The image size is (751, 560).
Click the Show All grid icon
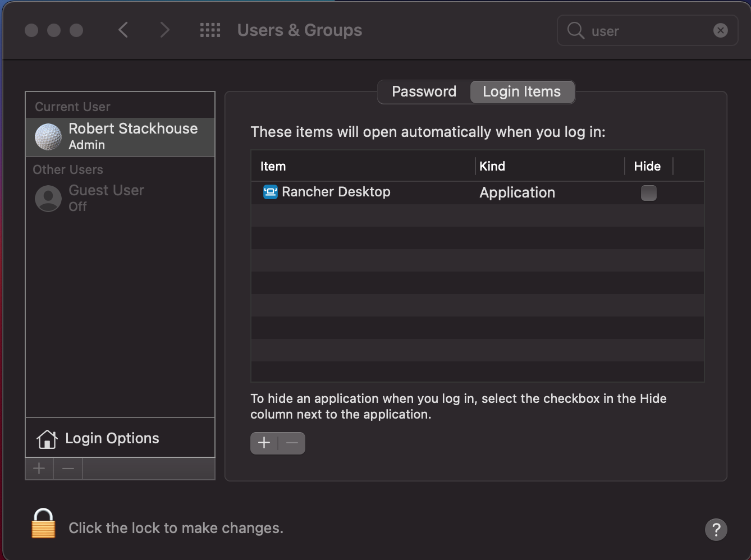(210, 30)
